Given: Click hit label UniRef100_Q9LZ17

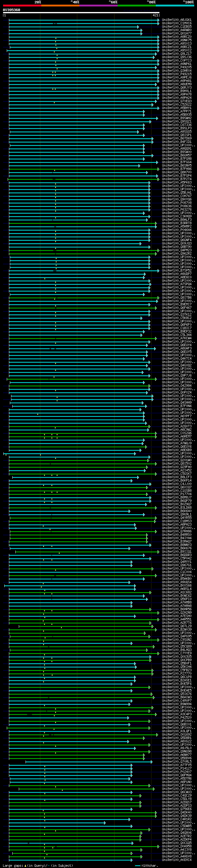Looking at the screenshot, I should [x=177, y=54].
